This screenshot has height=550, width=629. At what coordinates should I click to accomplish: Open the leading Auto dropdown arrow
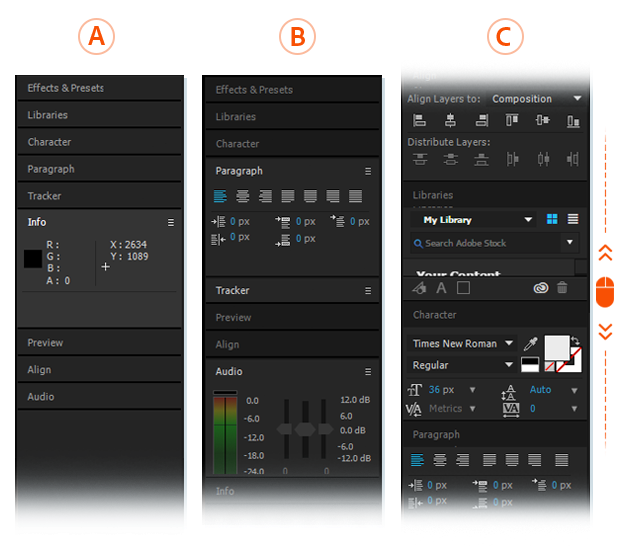(x=574, y=390)
